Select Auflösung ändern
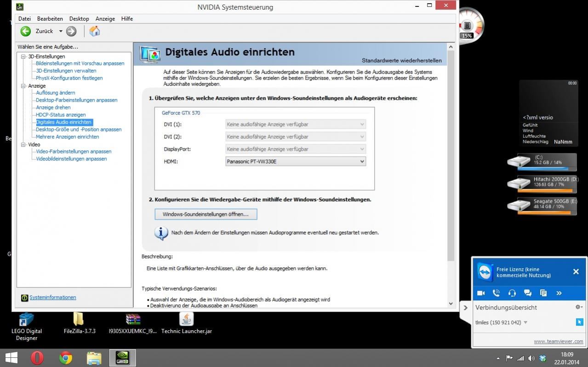The height and width of the screenshot is (367, 588). click(x=56, y=93)
